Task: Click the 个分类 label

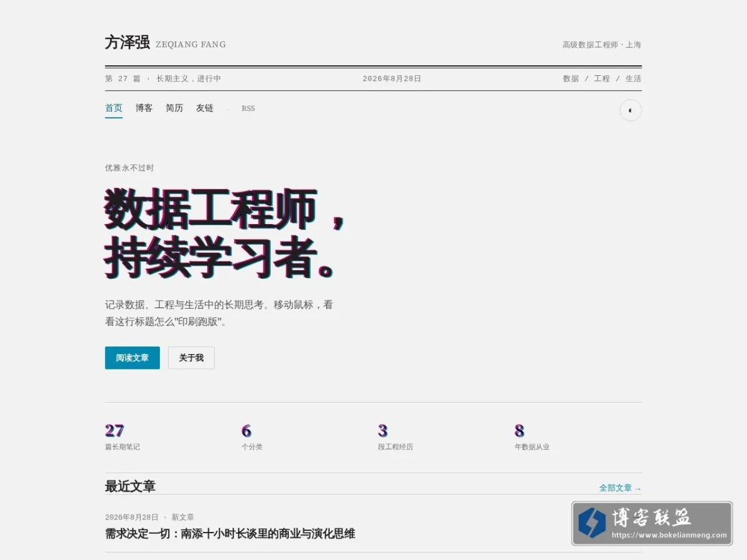Action: 252,447
